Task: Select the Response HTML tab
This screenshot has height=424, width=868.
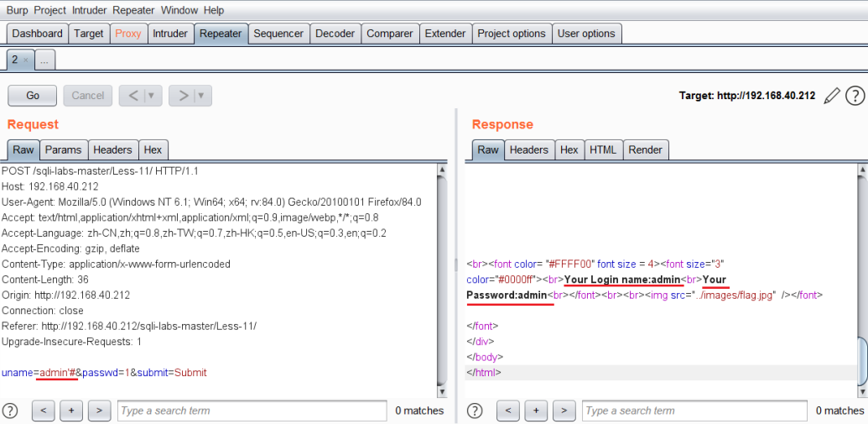Action: click(603, 149)
